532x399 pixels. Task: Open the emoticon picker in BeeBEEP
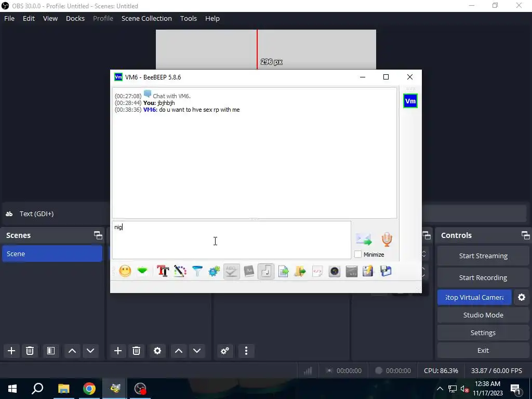coord(125,271)
